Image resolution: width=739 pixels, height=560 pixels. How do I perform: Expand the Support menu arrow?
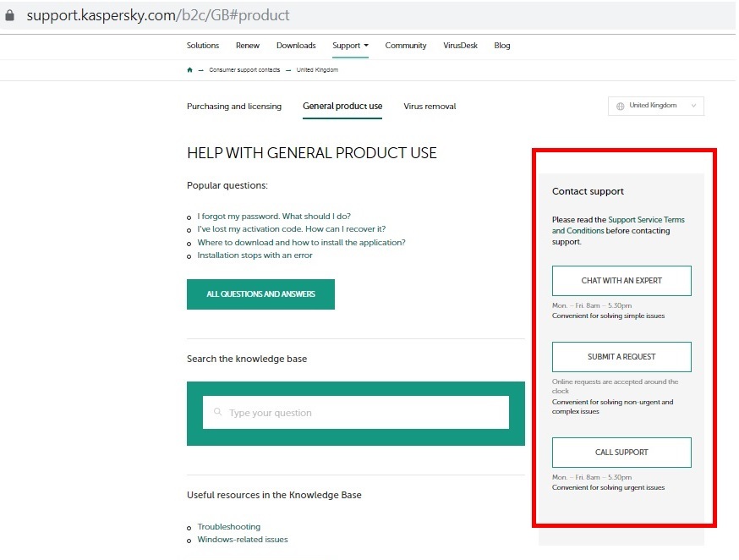366,45
